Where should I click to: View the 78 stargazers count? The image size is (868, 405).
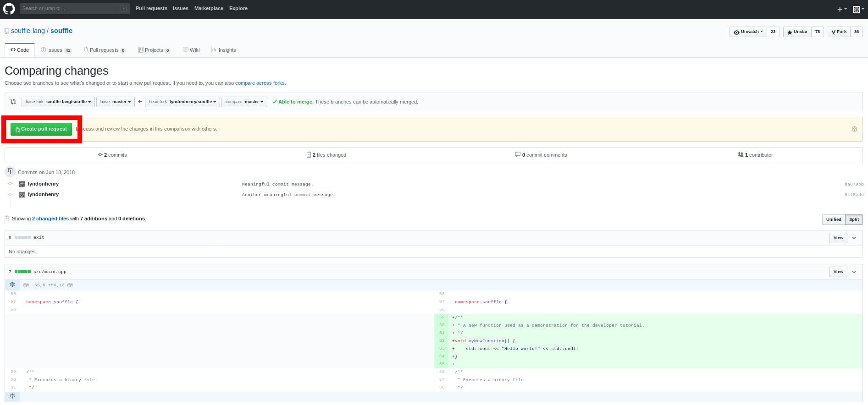818,32
